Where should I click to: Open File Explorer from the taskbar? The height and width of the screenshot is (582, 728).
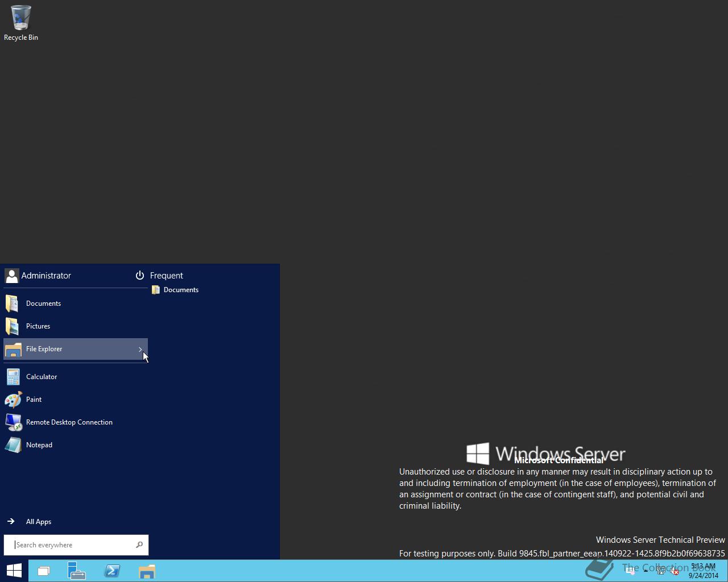tap(147, 571)
